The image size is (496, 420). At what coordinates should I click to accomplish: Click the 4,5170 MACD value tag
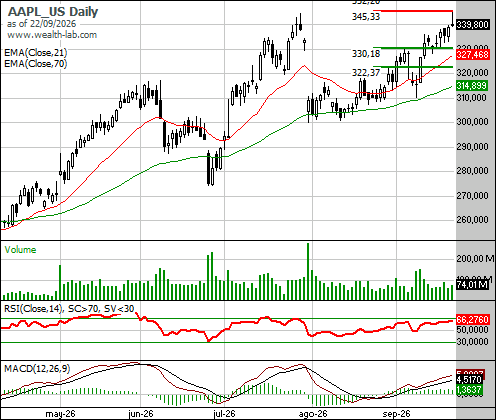click(x=469, y=379)
